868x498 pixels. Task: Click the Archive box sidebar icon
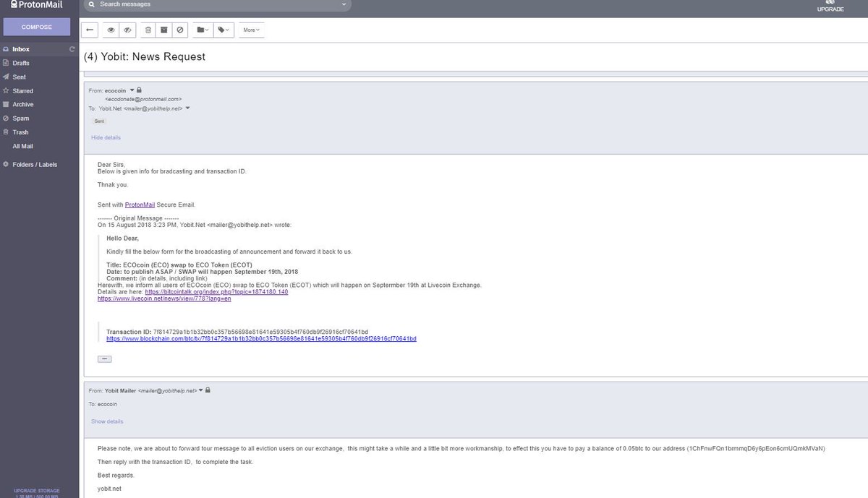coord(6,104)
